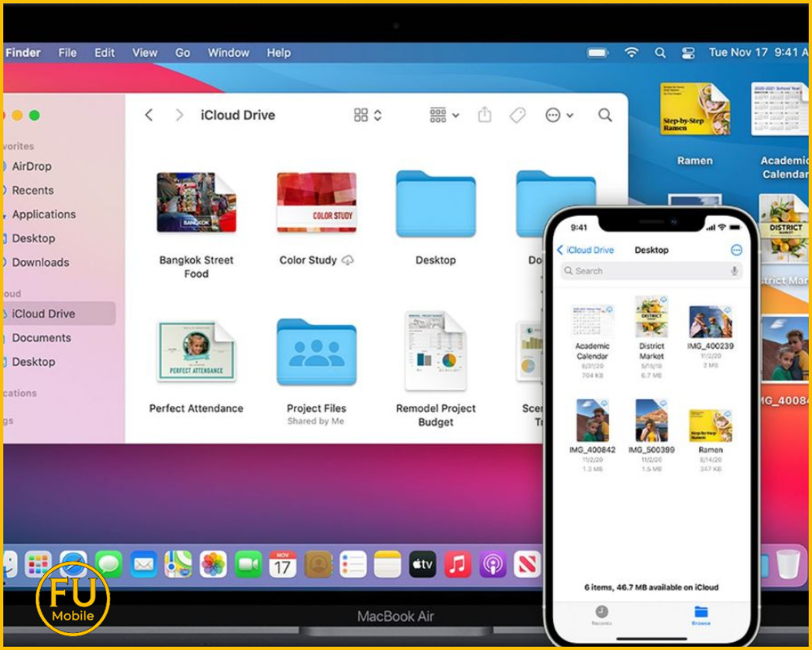Expand the icon view switcher dropdown
Screen dimensions: 812x650
point(368,115)
